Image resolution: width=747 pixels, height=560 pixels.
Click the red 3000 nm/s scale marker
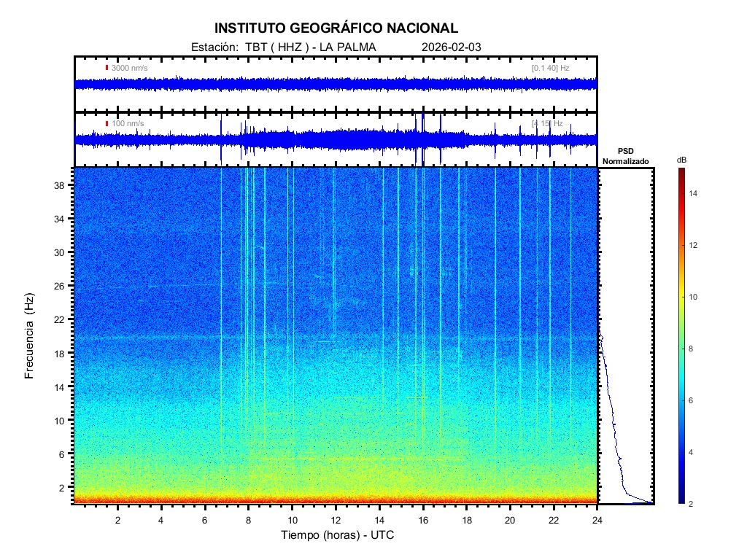click(x=107, y=68)
